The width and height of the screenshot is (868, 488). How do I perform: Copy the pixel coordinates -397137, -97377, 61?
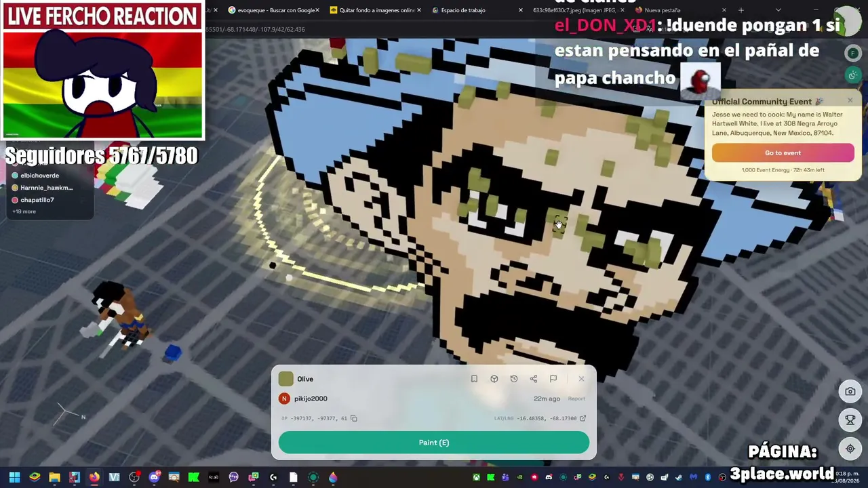click(353, 418)
